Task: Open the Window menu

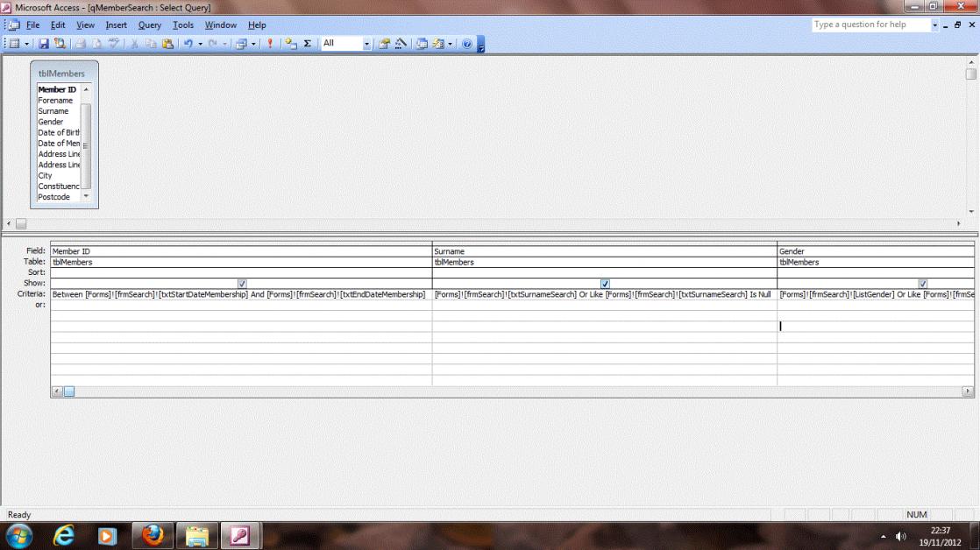Action: pos(221,25)
